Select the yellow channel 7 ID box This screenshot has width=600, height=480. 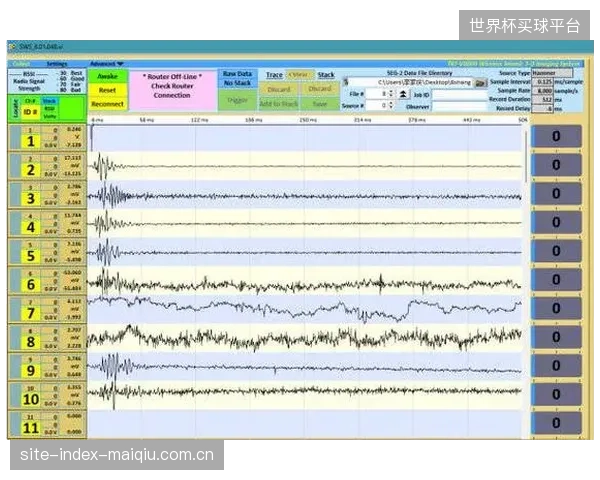31,313
